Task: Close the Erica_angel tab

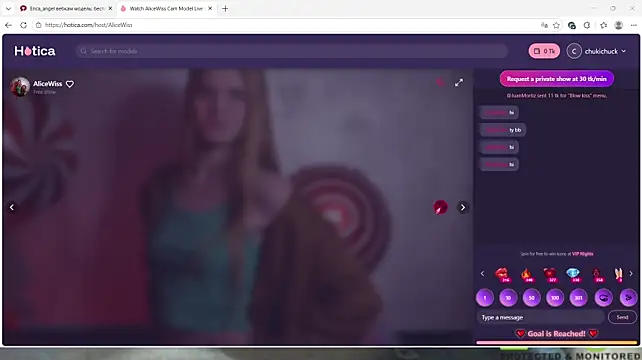Action: [110, 8]
